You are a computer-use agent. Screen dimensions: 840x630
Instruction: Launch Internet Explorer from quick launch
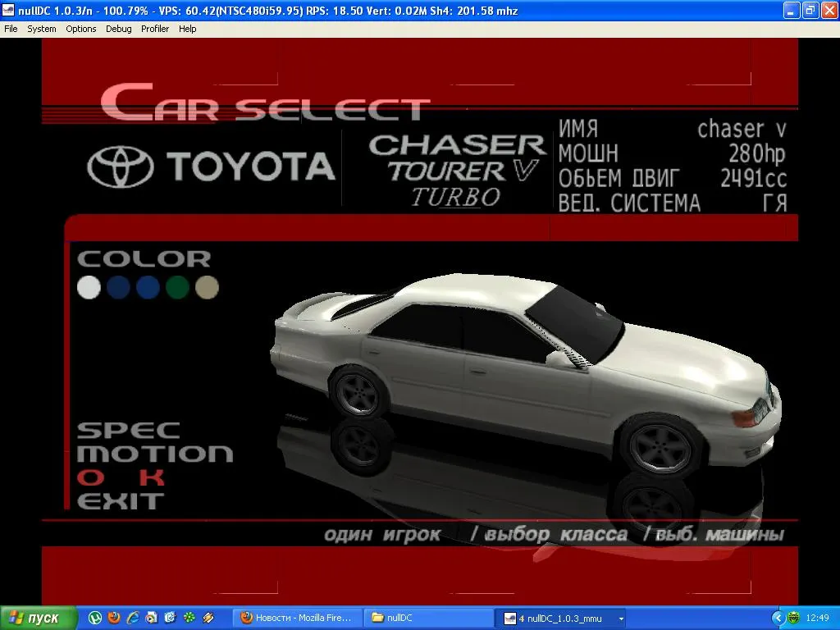click(132, 618)
